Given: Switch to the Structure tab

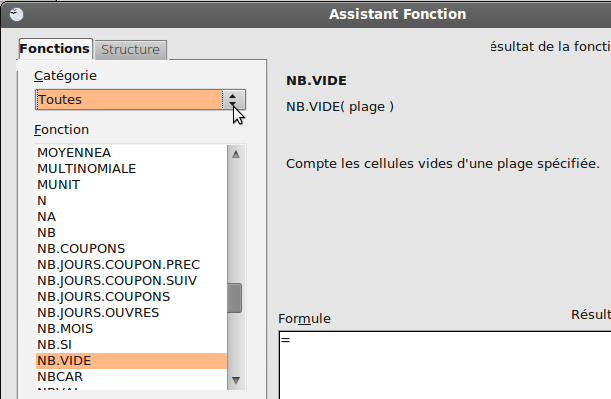Looking at the screenshot, I should coord(131,50).
